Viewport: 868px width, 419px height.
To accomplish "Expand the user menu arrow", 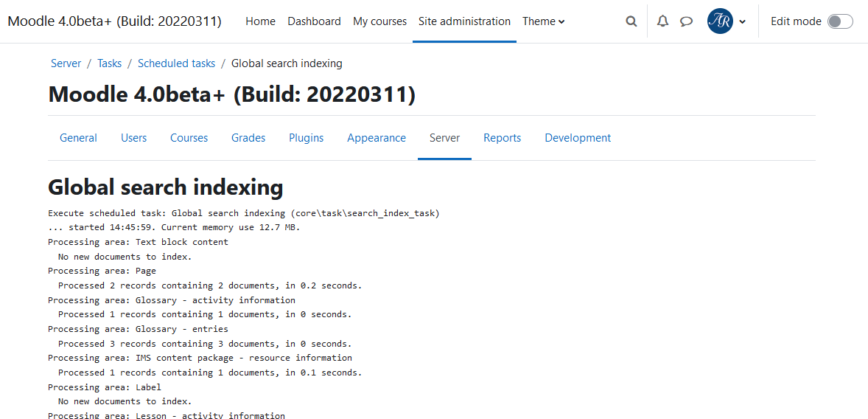I will click(742, 22).
